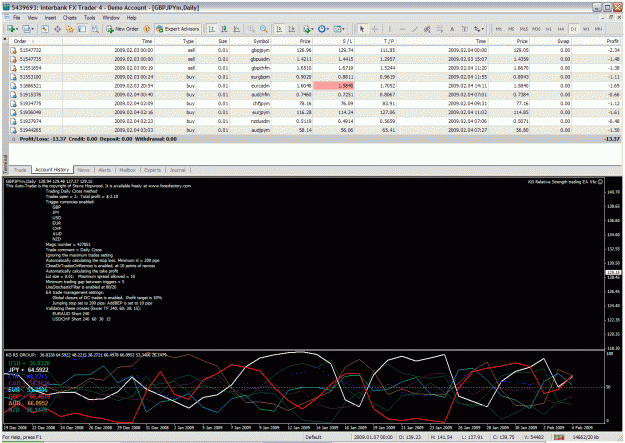The width and height of the screenshot is (625, 443).
Task: Click the zoom in magnifier icon
Action: pyautogui.click(x=252, y=29)
